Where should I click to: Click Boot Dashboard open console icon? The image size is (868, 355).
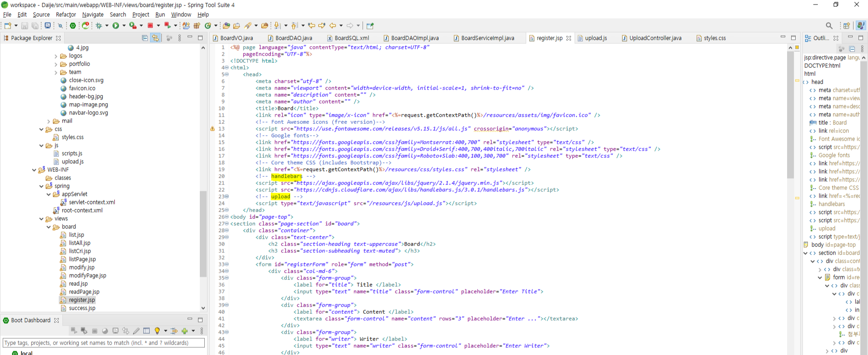[x=115, y=331]
